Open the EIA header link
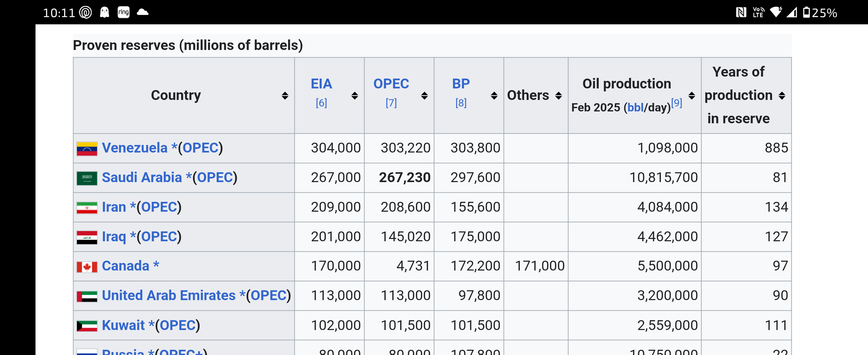The image size is (868, 355). [x=321, y=83]
